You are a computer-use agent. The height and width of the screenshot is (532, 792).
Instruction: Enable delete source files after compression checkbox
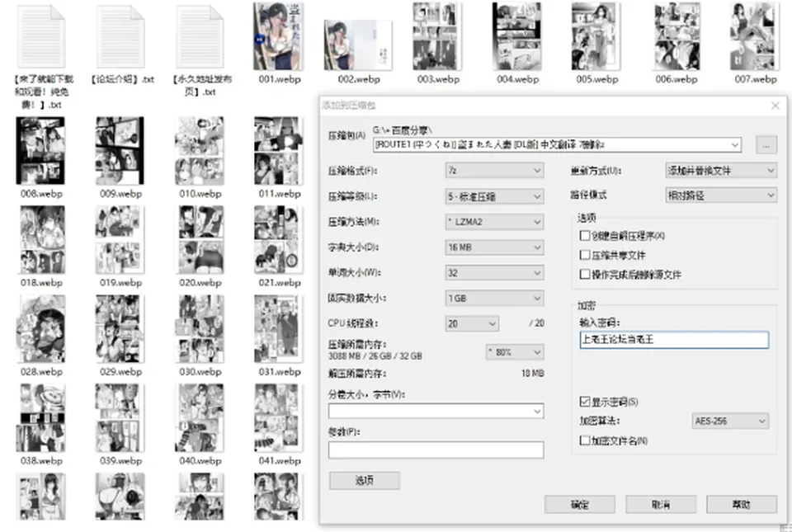pyautogui.click(x=585, y=274)
